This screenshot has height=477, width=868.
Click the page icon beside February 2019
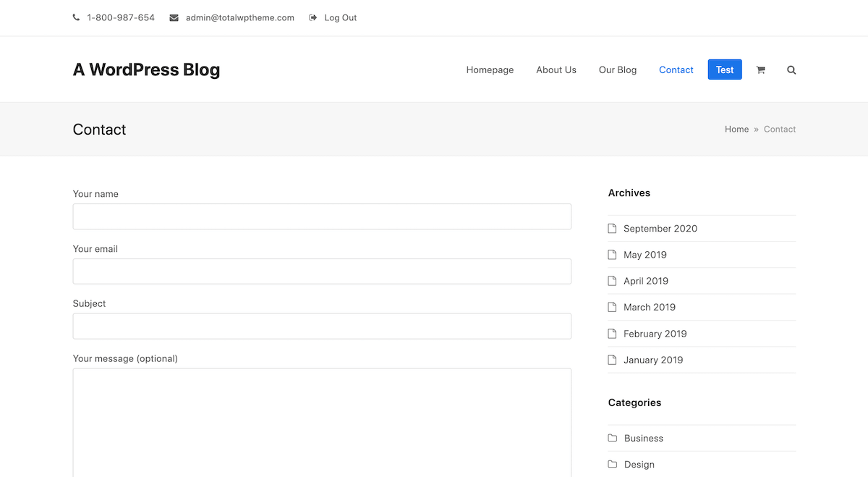click(x=612, y=334)
